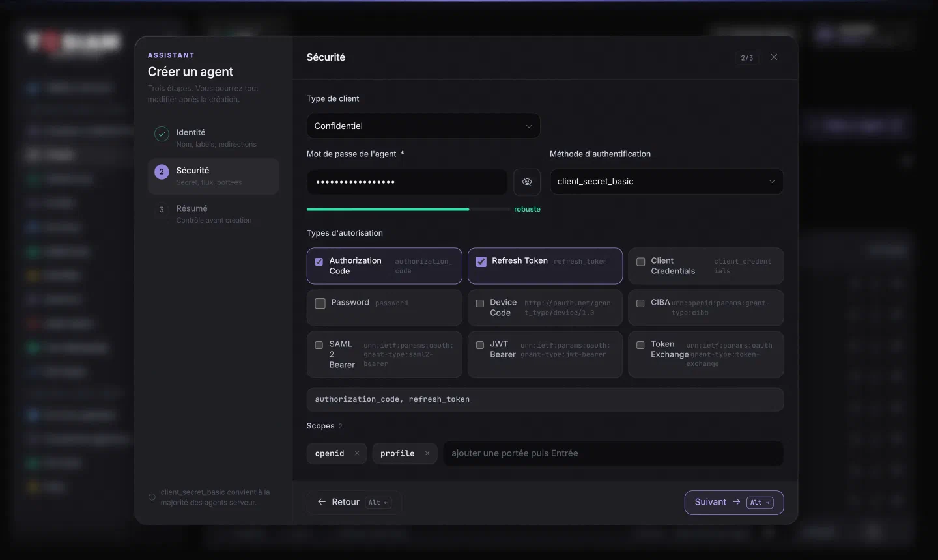
Task: Enable the SAML 2 Bearer grant type
Action: 319,345
